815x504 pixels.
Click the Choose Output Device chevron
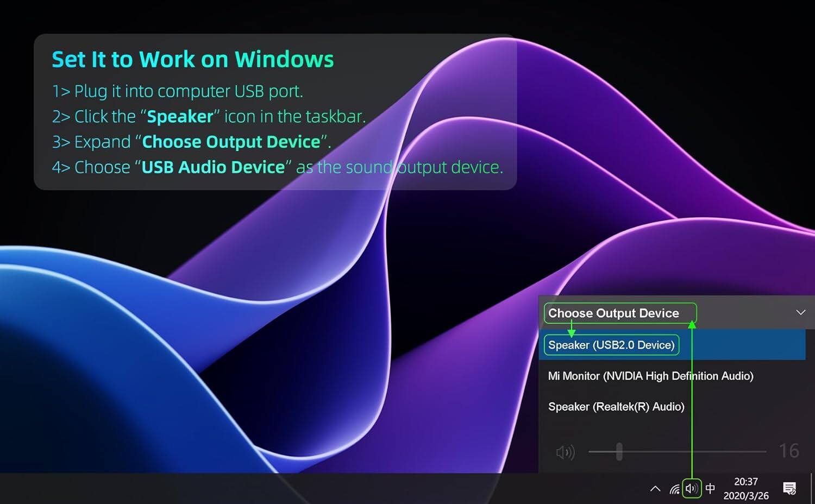[800, 312]
